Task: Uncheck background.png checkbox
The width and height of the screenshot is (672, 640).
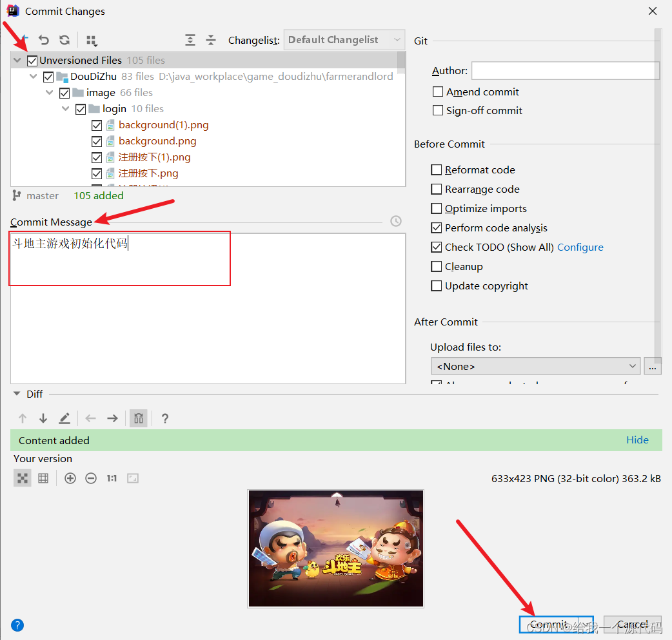Action: tap(97, 141)
